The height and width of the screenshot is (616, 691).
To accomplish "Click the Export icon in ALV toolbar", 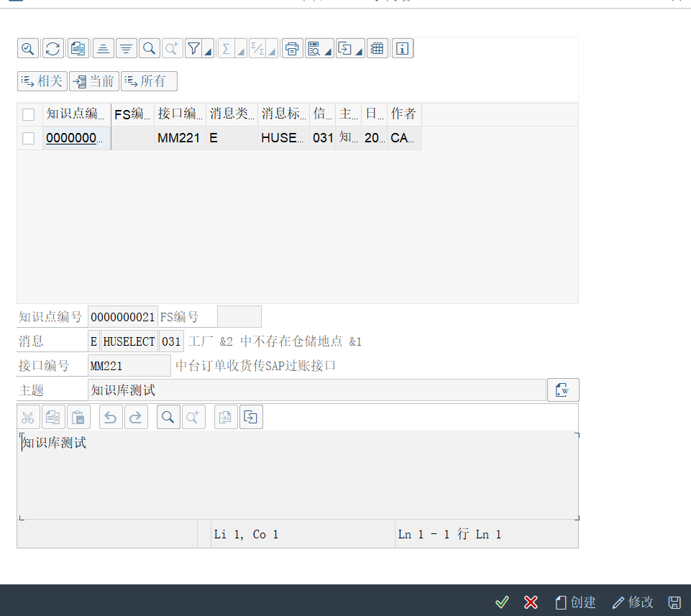I will 345,48.
